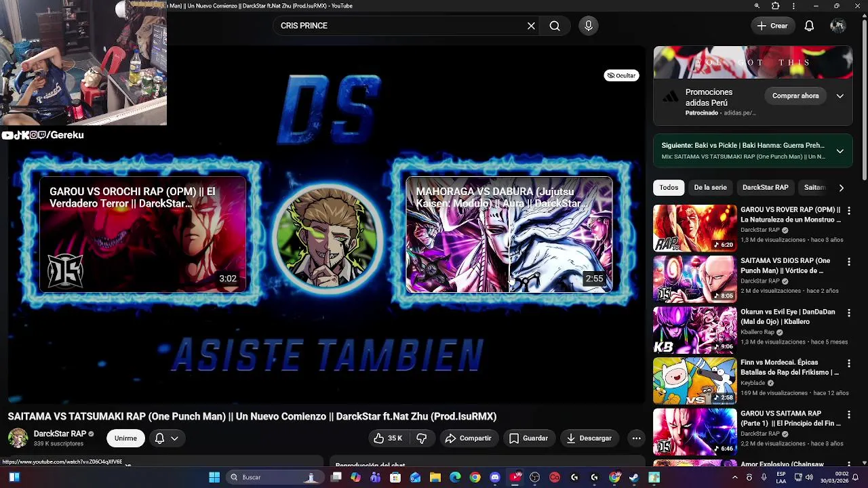Dislike the video
This screenshot has height=488, width=868.
point(421,439)
